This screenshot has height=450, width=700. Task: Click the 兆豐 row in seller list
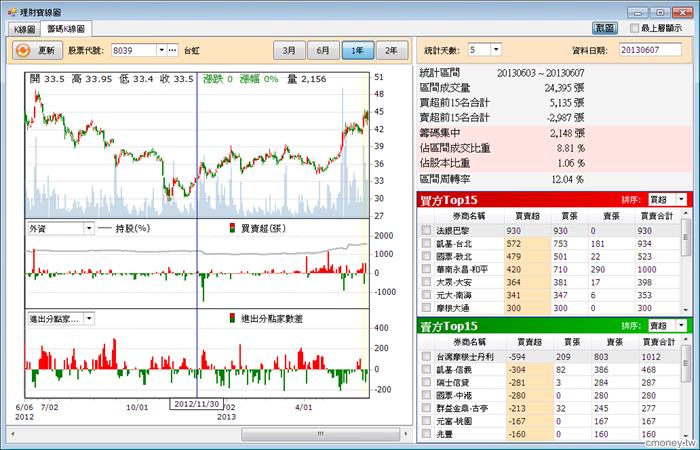[550, 434]
